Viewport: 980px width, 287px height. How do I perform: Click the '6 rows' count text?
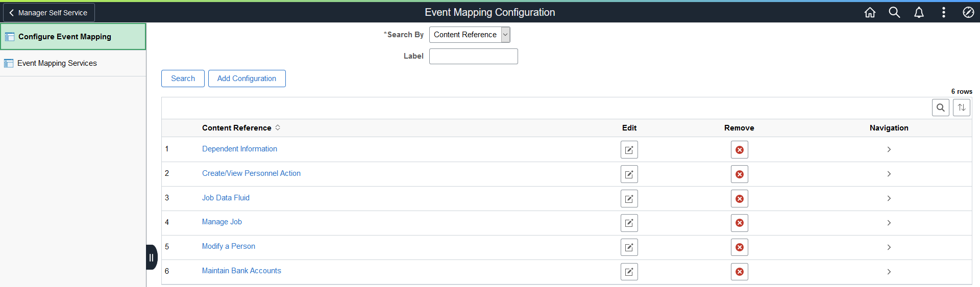pyautogui.click(x=962, y=92)
